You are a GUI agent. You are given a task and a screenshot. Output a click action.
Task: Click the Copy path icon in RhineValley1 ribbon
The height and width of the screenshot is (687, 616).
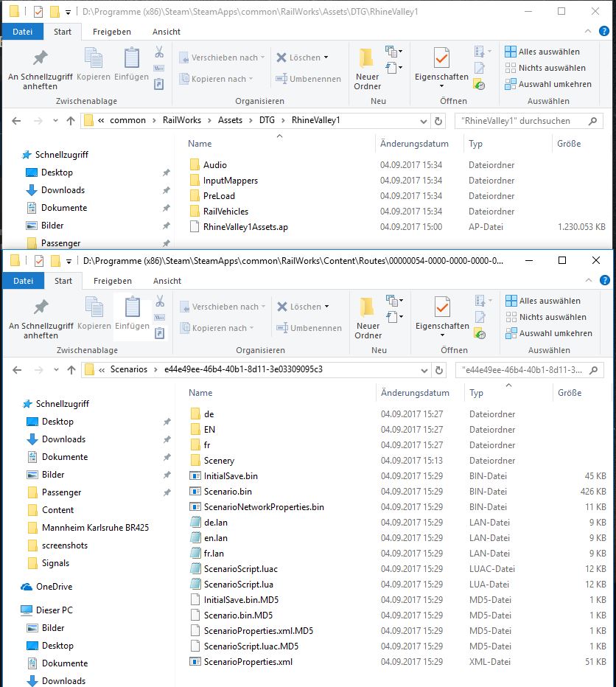tap(158, 69)
